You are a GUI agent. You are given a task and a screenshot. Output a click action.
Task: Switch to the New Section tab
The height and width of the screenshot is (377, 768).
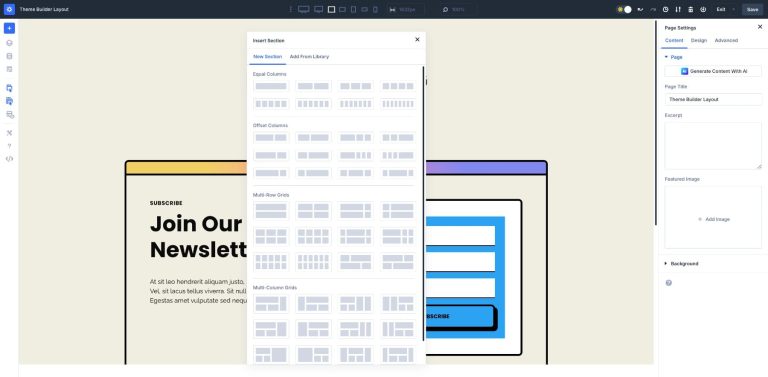point(267,57)
